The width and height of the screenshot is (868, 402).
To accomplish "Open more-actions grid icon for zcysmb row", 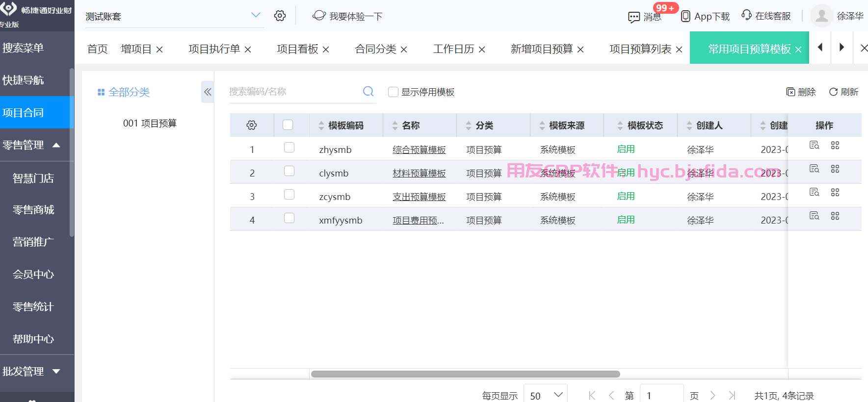I will click(835, 192).
